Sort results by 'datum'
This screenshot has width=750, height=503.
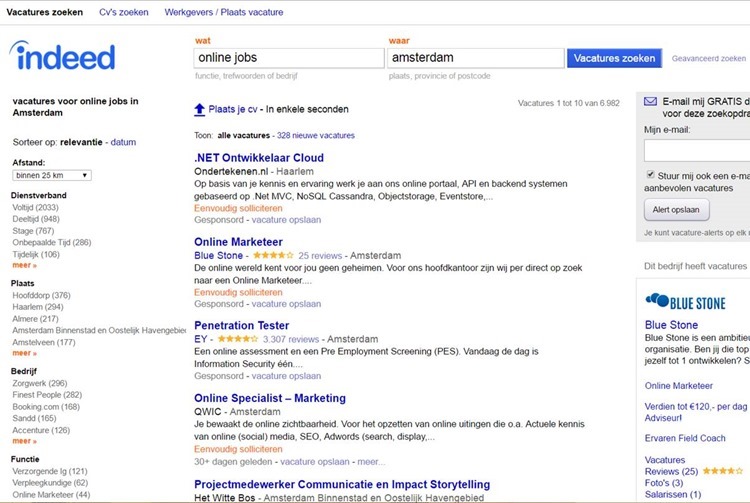click(x=123, y=142)
